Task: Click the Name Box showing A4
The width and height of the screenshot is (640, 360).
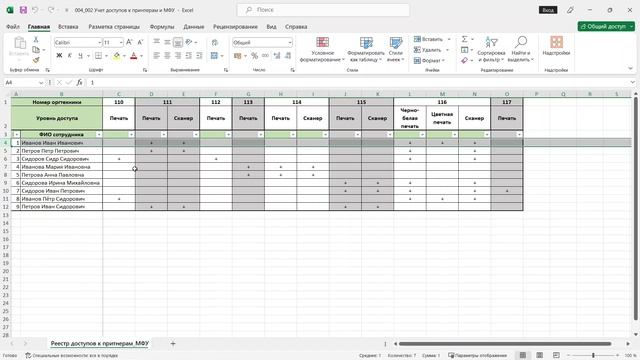Action: (x=24, y=82)
